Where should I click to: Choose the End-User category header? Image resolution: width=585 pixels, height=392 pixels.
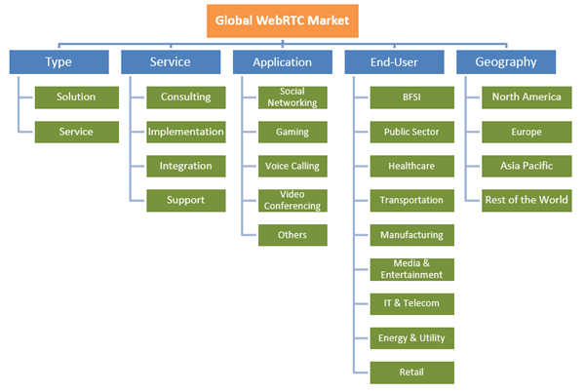pyautogui.click(x=395, y=62)
